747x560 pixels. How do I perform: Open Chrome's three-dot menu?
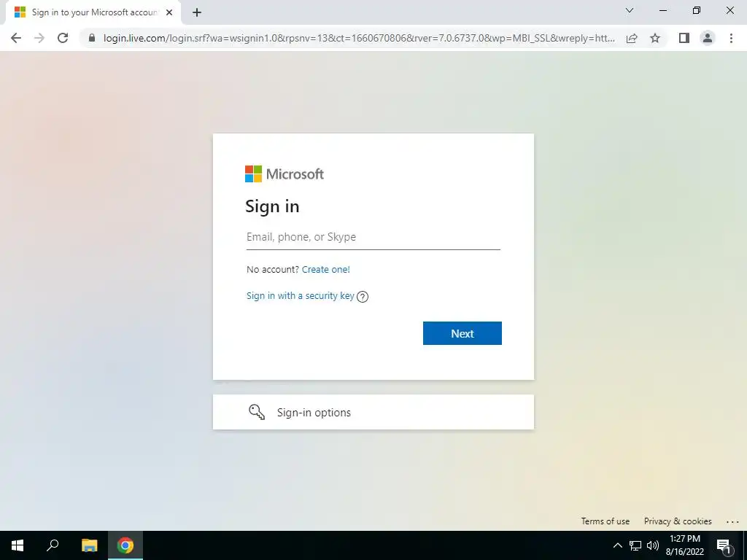(x=731, y=38)
